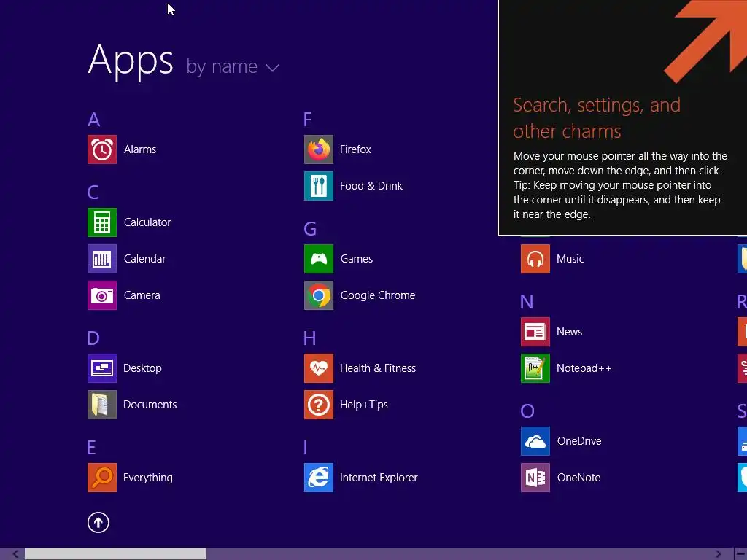Click the 'Firefox' label text
Image resolution: width=747 pixels, height=560 pixels.
(x=355, y=149)
